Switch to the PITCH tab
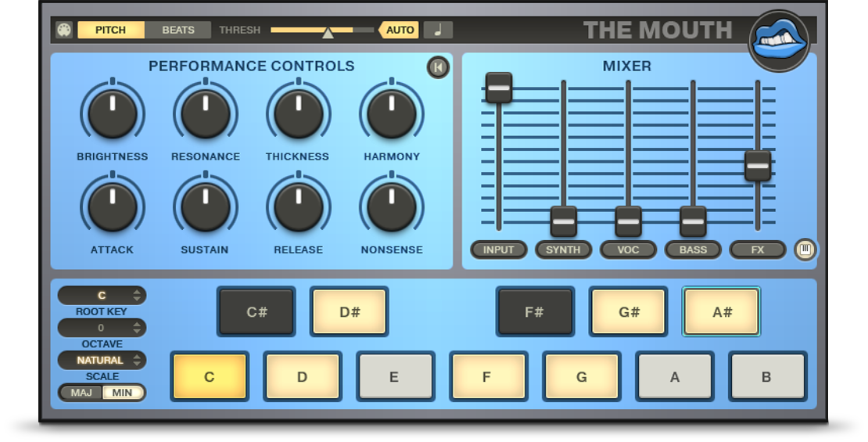 [110, 31]
